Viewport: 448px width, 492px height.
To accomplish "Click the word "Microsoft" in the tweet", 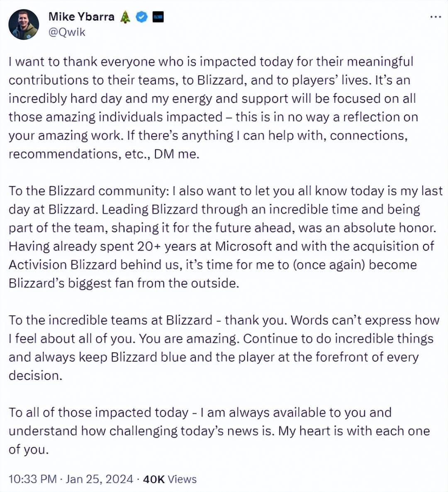I will pos(243,246).
